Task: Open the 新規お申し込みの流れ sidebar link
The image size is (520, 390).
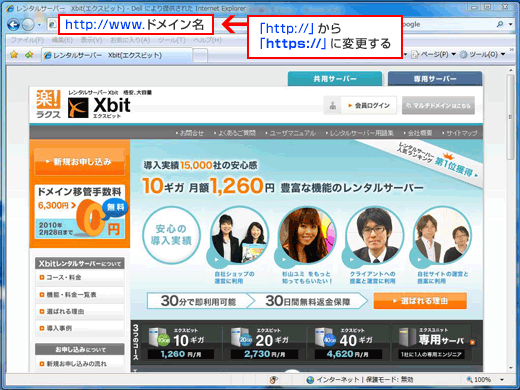Action: click(x=80, y=364)
